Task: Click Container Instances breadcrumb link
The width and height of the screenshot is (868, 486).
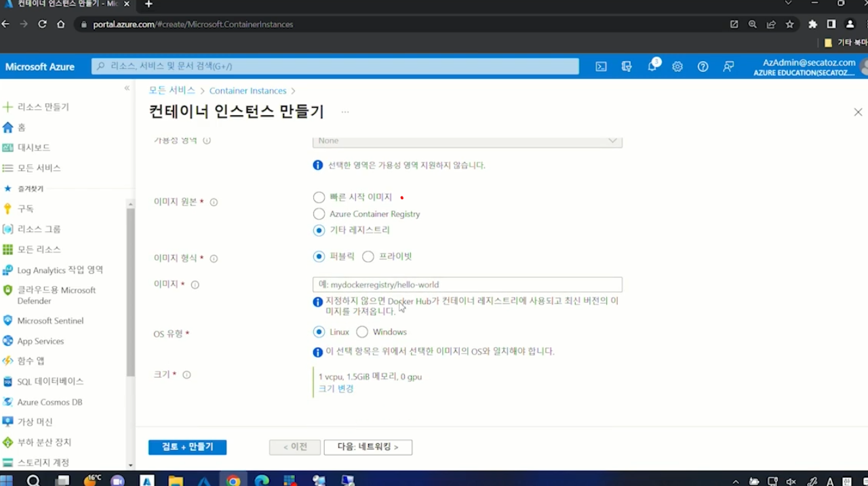Action: coord(248,91)
